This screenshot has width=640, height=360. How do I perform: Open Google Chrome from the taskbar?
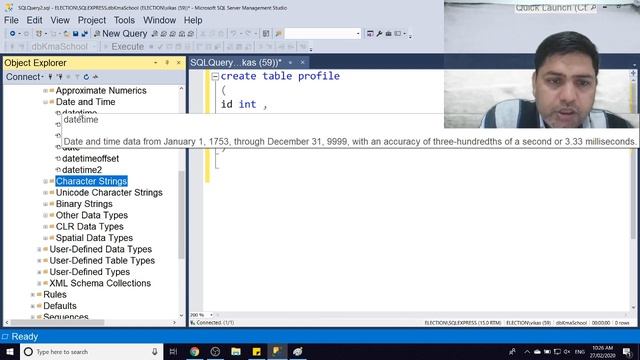(195, 351)
